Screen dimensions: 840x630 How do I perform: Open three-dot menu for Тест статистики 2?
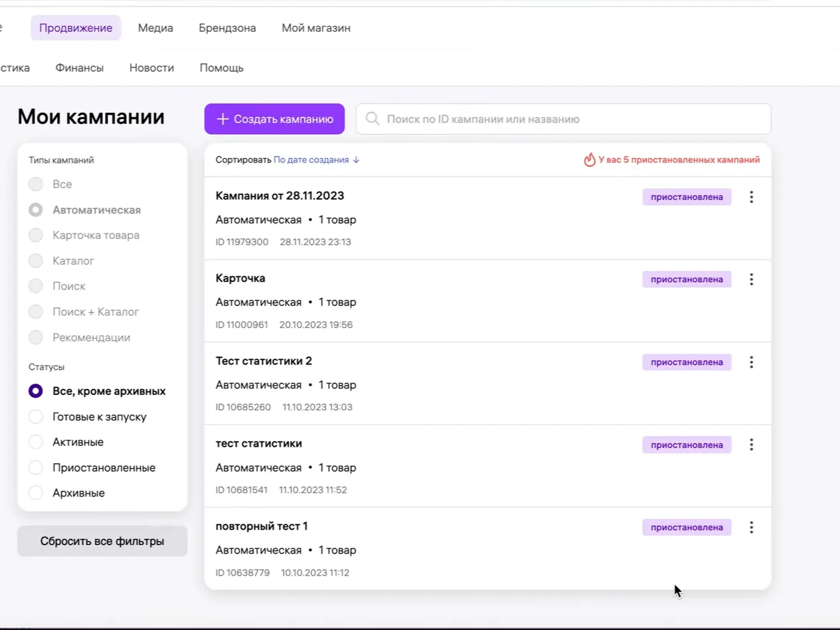pos(751,362)
